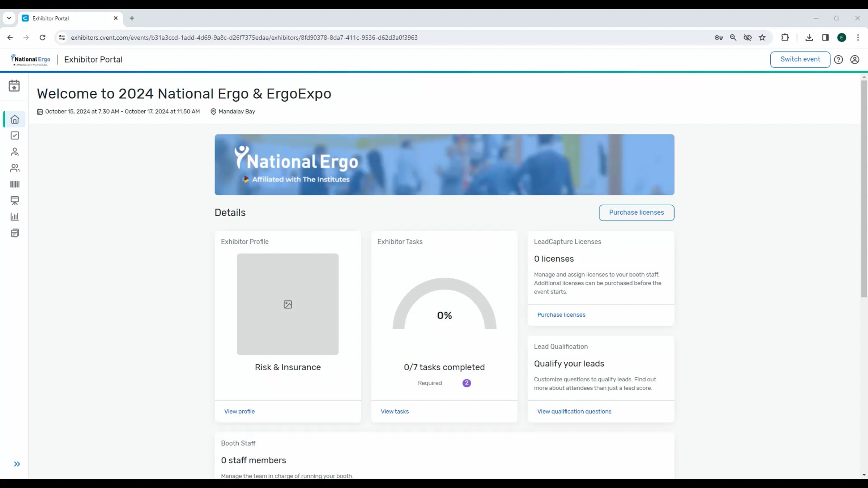The width and height of the screenshot is (868, 488).
Task: Bookmark this page with the star
Action: pos(762,38)
